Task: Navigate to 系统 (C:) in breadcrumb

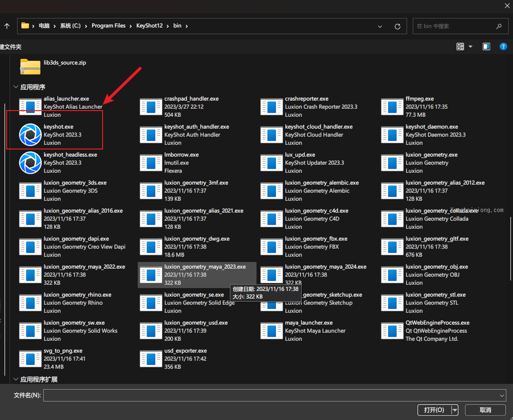Action: [x=70, y=26]
